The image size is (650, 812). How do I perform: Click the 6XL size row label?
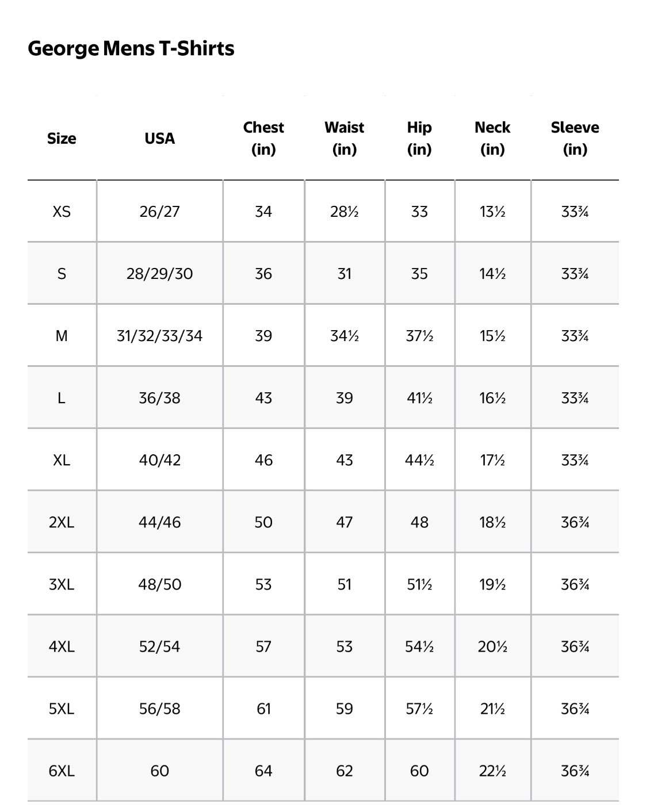coord(62,771)
